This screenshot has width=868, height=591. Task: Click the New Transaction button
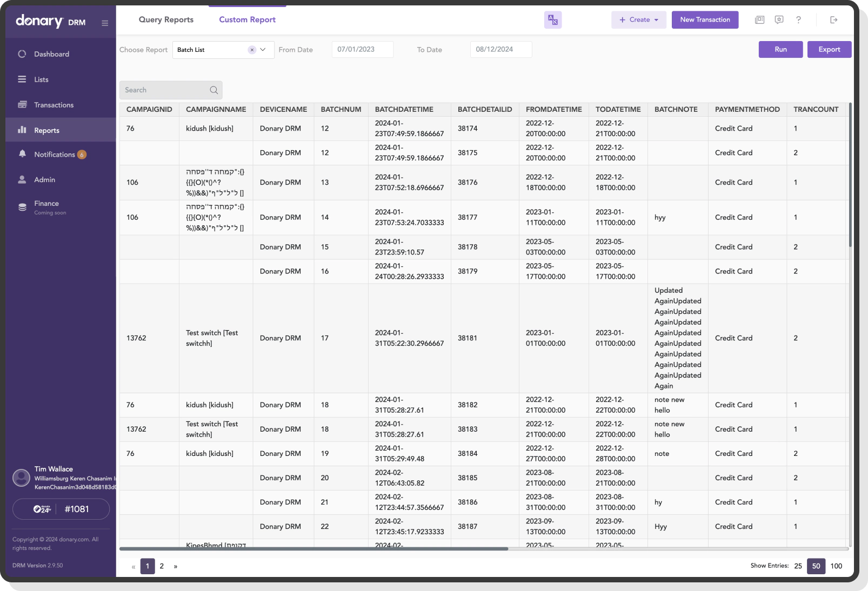pos(705,19)
